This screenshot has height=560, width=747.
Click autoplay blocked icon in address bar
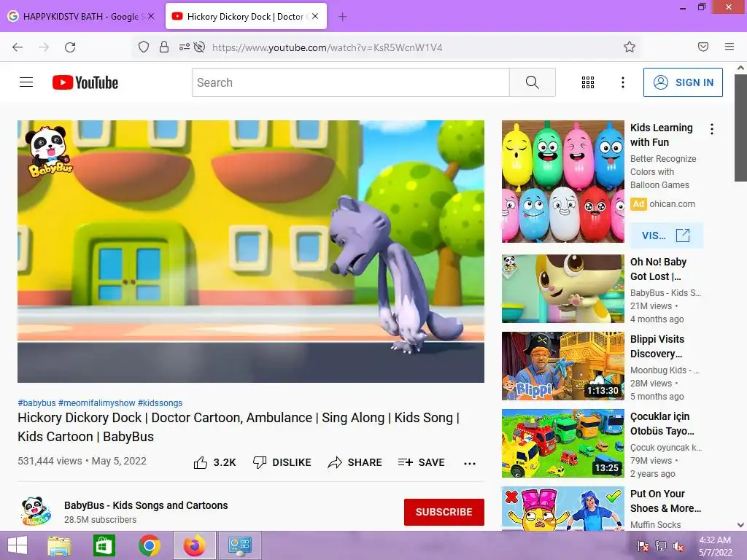200,47
